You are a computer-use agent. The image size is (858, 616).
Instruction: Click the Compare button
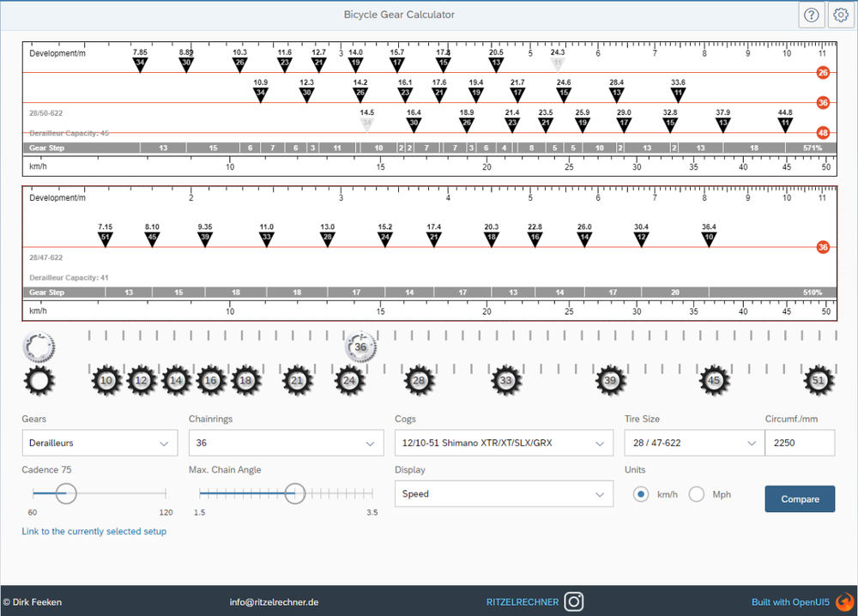pos(799,498)
